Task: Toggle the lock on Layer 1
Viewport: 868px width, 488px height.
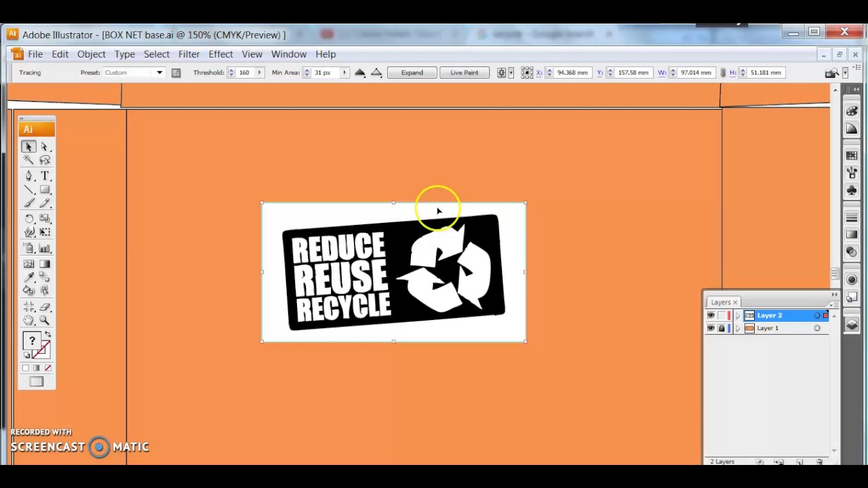Action: click(722, 328)
